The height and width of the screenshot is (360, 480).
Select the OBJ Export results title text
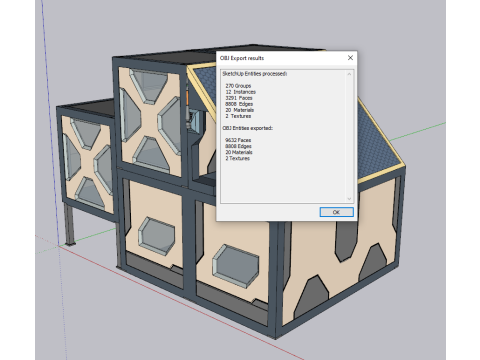pos(242,58)
